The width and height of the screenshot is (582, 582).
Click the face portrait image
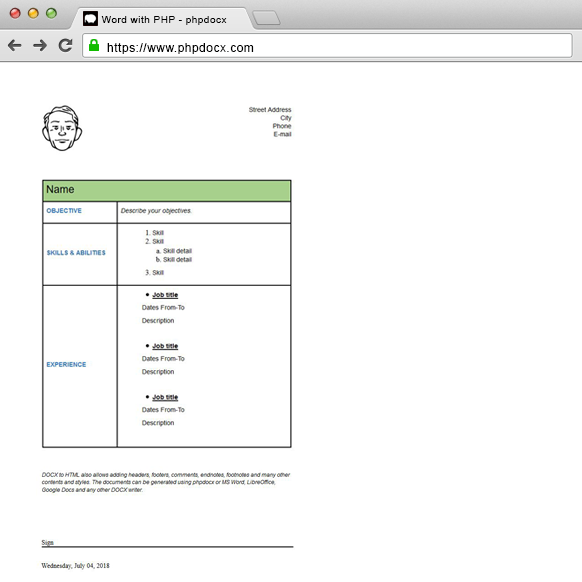point(62,128)
